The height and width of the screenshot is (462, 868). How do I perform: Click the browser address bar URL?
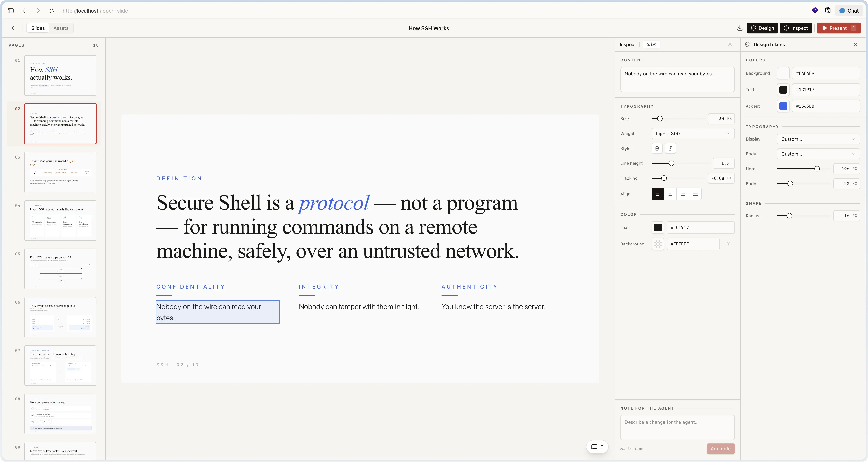95,11
